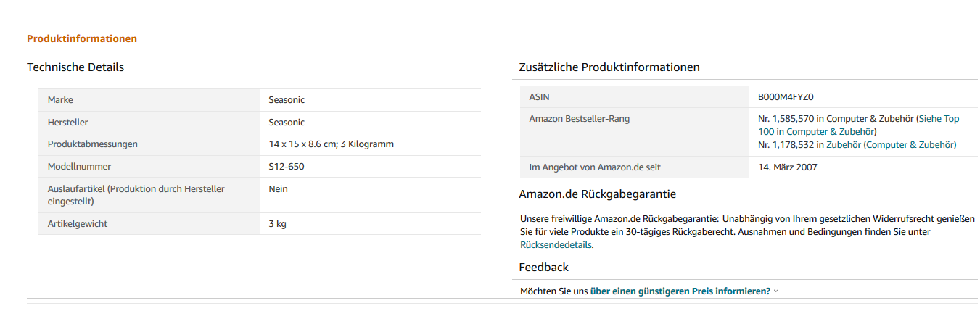Image resolution: width=980 pixels, height=319 pixels.
Task: Click the Zusätzliche Produktinformationen heading
Action: tap(609, 67)
